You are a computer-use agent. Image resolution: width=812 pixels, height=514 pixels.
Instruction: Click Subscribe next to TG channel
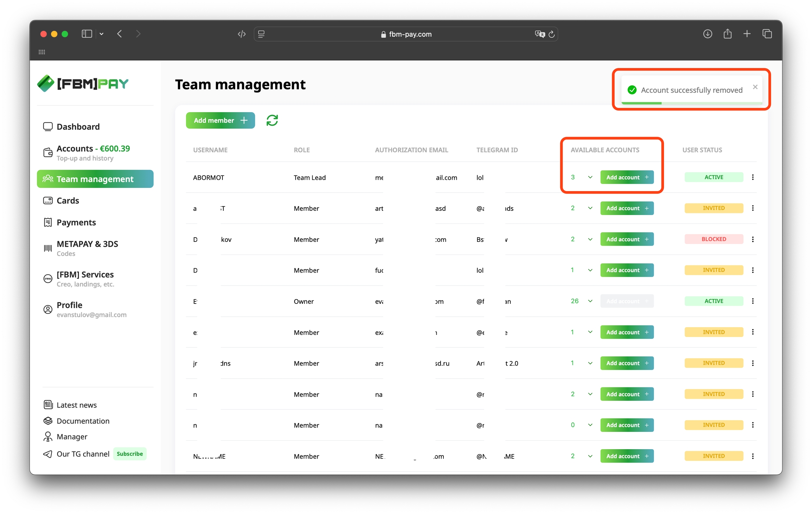(x=130, y=454)
